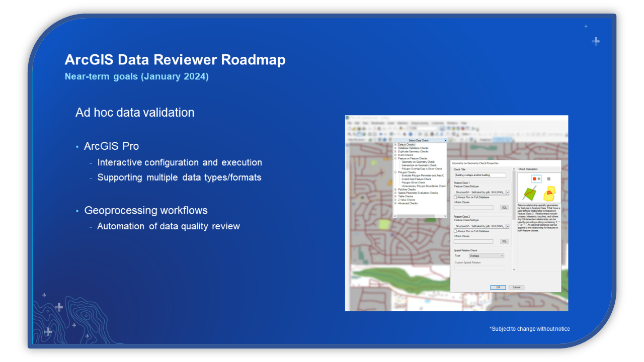Viewport: 644px width, 362px height.
Task: Select Invalid Hole Feature Check item
Action: coord(417,179)
